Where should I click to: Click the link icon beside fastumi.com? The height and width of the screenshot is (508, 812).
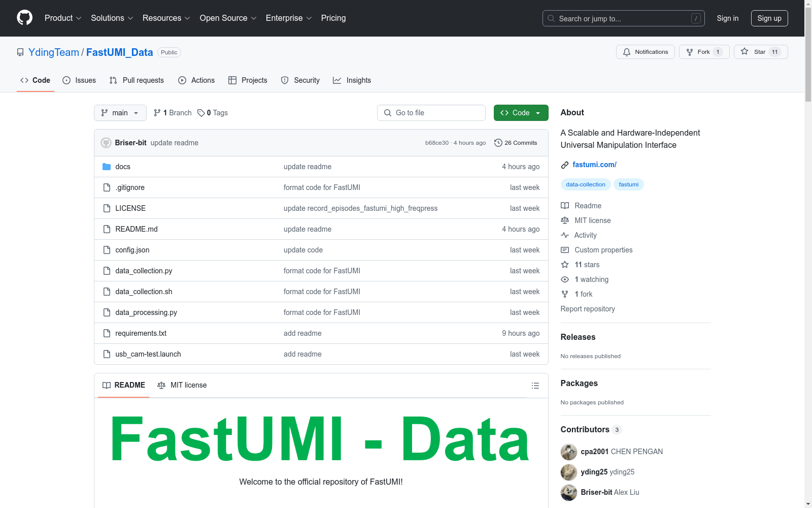coord(565,165)
